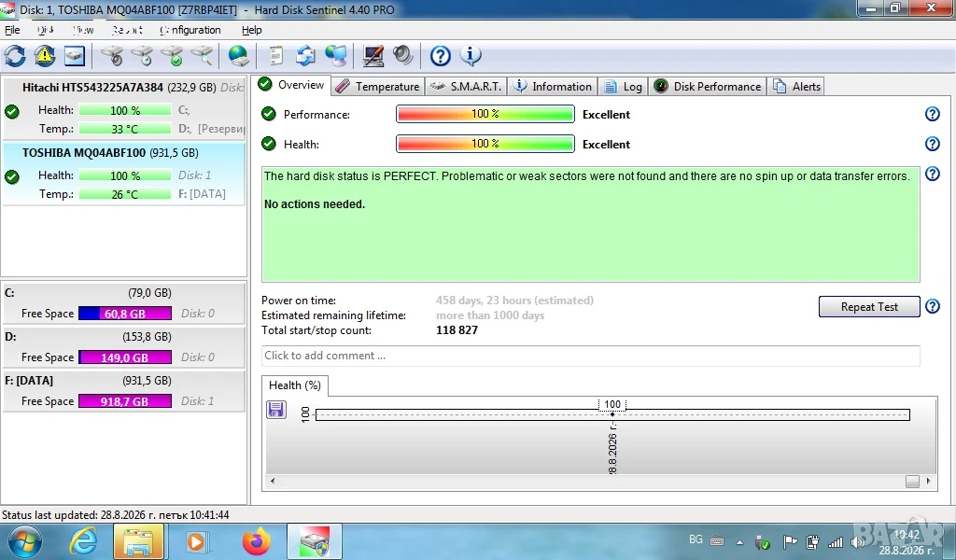Click green check icon of Hitachi disk
The image size is (956, 560).
[11, 111]
